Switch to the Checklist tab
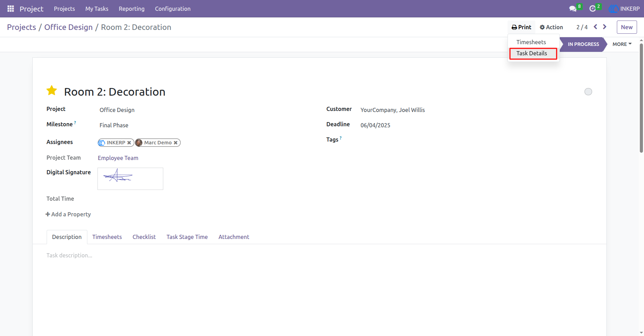Screen dimensions: 644x336 coord(144,237)
